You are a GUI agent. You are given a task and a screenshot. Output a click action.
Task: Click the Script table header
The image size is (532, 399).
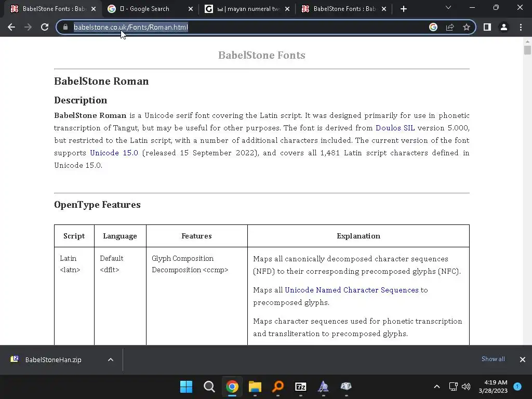[x=74, y=236]
